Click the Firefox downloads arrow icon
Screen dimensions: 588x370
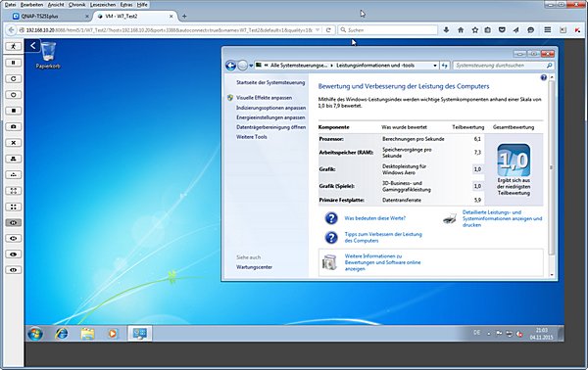point(446,30)
